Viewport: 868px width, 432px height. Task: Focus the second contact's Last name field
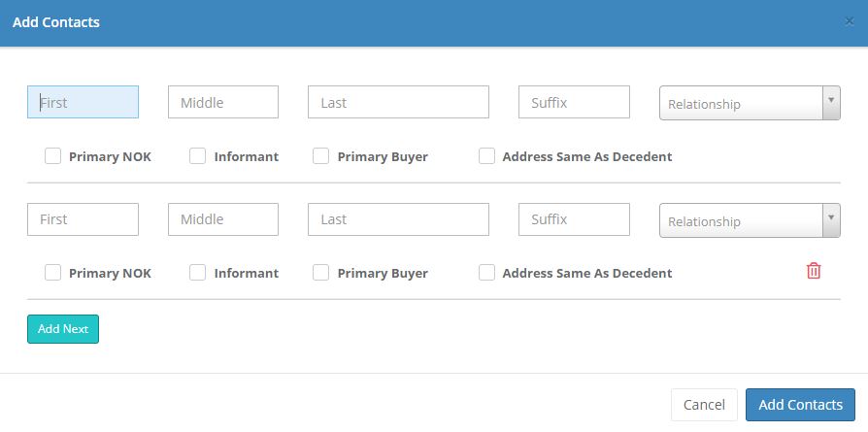pos(398,219)
